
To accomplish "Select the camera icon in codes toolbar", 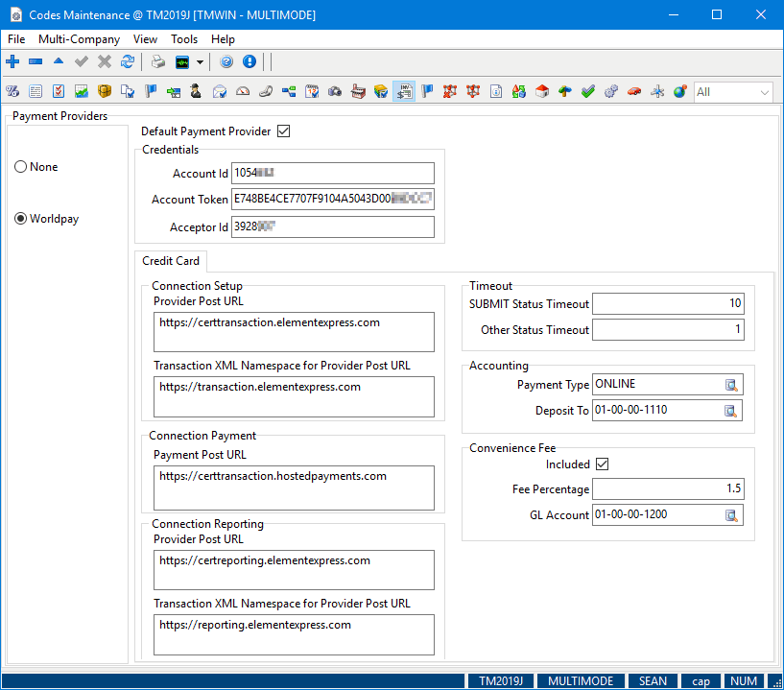I will pyautogui.click(x=334, y=92).
